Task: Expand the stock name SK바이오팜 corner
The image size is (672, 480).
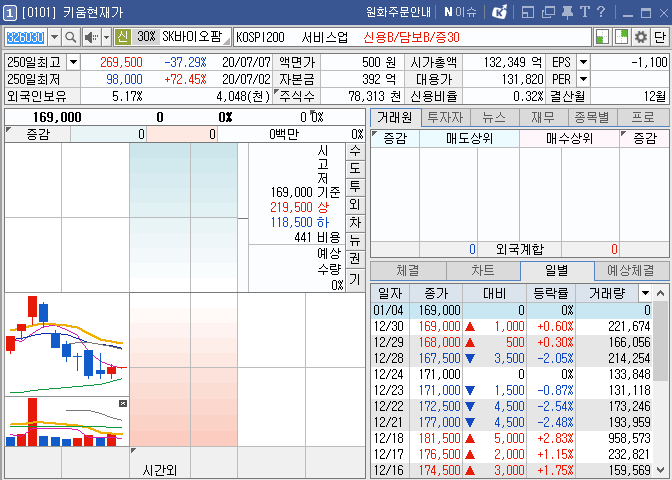Action: click(227, 42)
